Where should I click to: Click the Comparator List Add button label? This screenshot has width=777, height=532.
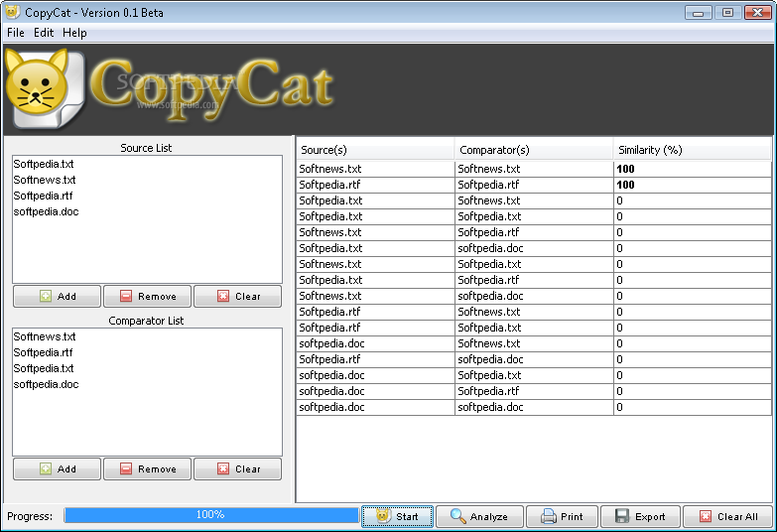(x=66, y=469)
